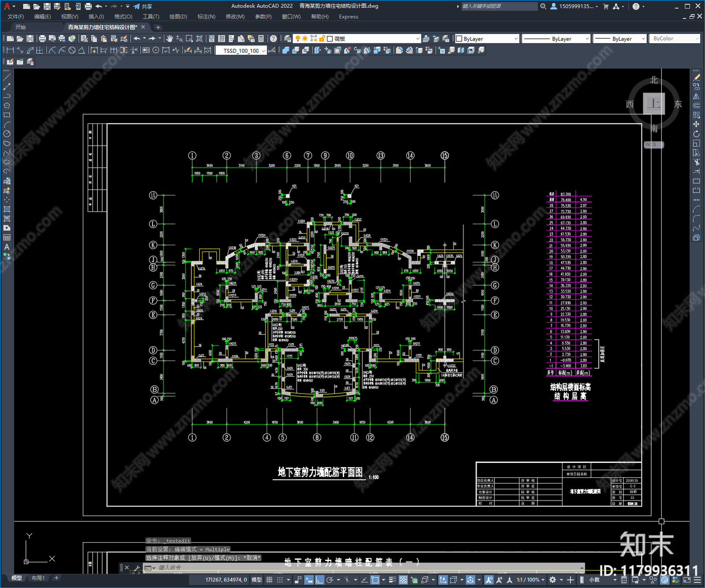Open the lineweight ByLayer dropdown
705x588 pixels.
[620, 39]
